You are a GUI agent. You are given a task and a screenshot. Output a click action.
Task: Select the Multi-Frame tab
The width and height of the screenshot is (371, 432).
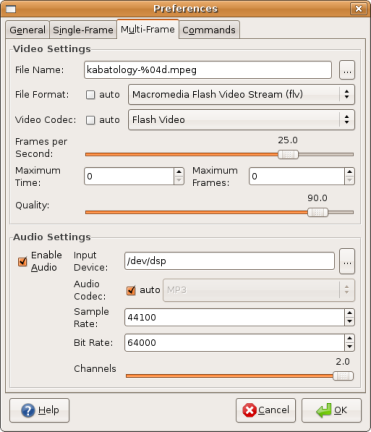click(x=148, y=29)
